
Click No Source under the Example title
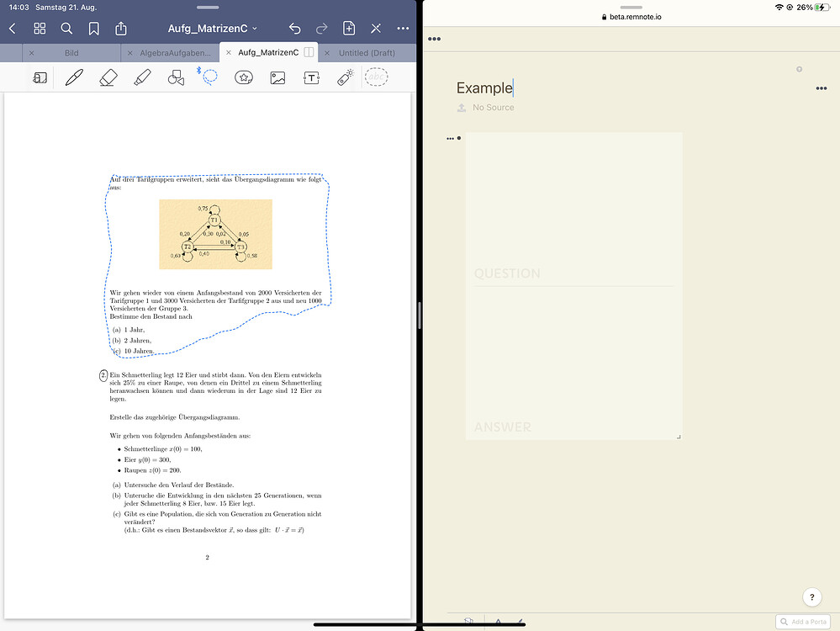click(493, 107)
